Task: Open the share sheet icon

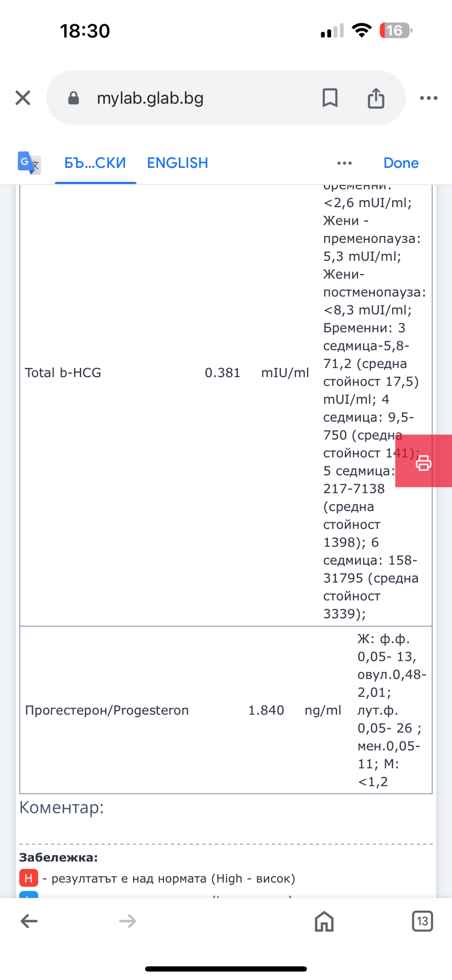Action: point(376,98)
